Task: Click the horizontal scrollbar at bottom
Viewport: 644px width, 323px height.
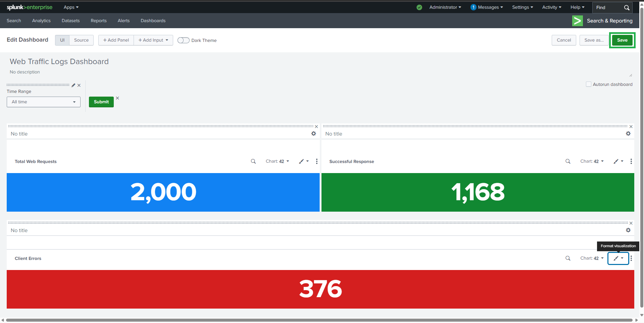Action: (x=319, y=320)
